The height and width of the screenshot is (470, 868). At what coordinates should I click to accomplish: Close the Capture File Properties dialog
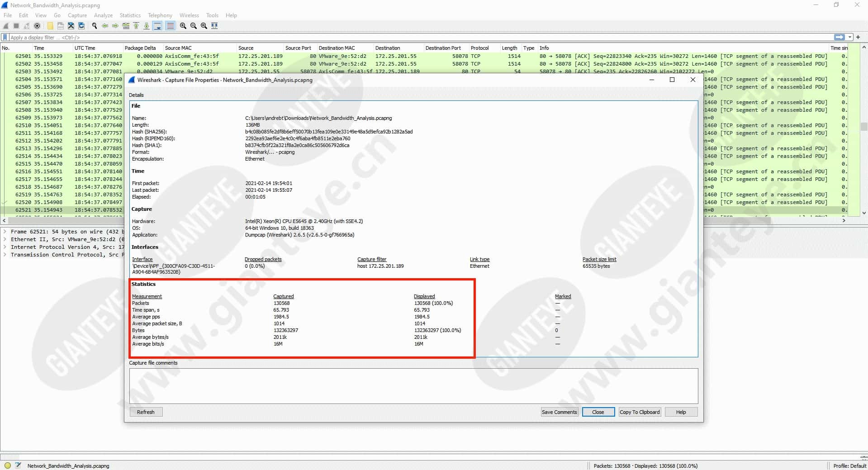pos(598,412)
